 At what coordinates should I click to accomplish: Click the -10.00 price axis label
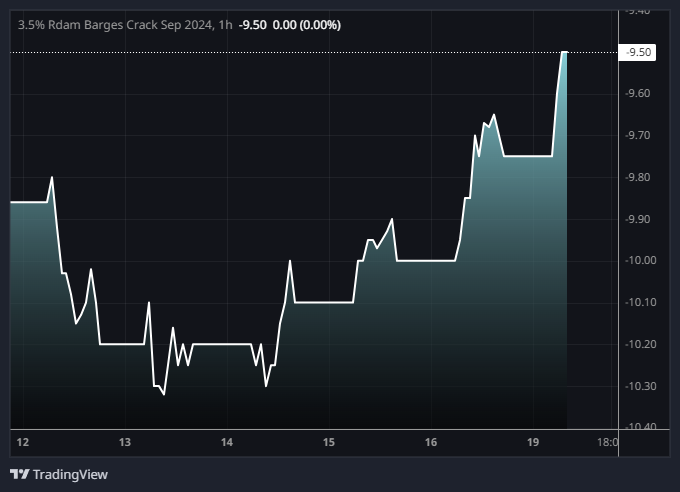[639, 261]
